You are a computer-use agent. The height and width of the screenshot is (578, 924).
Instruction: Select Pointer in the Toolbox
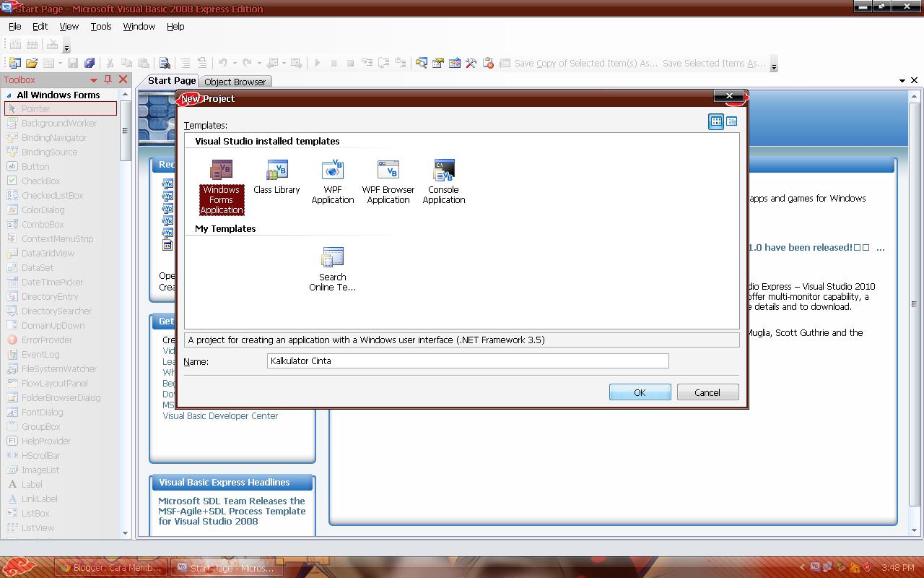61,109
